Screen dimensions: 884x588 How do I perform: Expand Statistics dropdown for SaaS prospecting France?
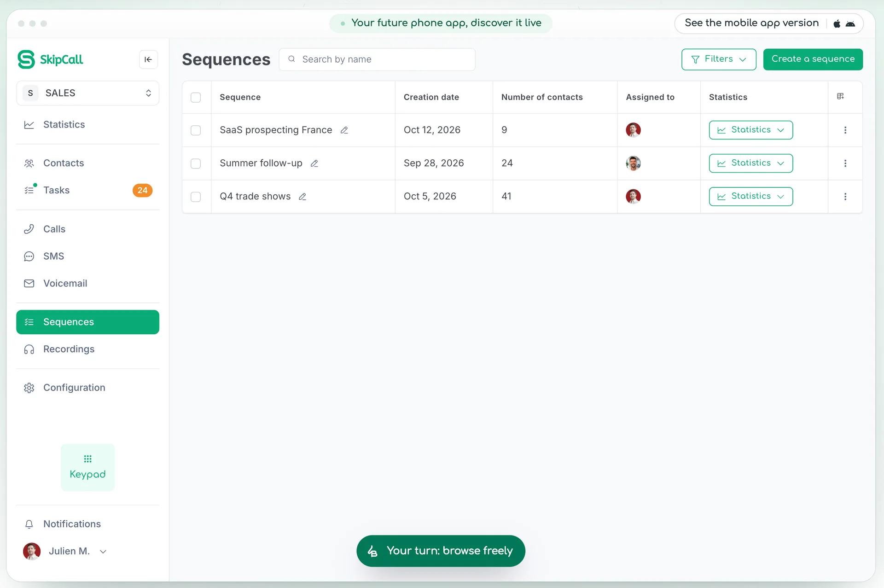[750, 130]
